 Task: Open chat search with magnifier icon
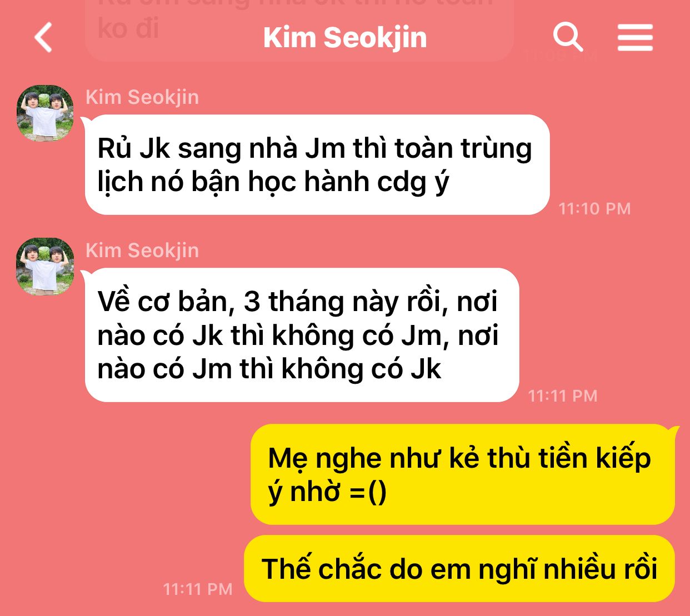tap(568, 37)
